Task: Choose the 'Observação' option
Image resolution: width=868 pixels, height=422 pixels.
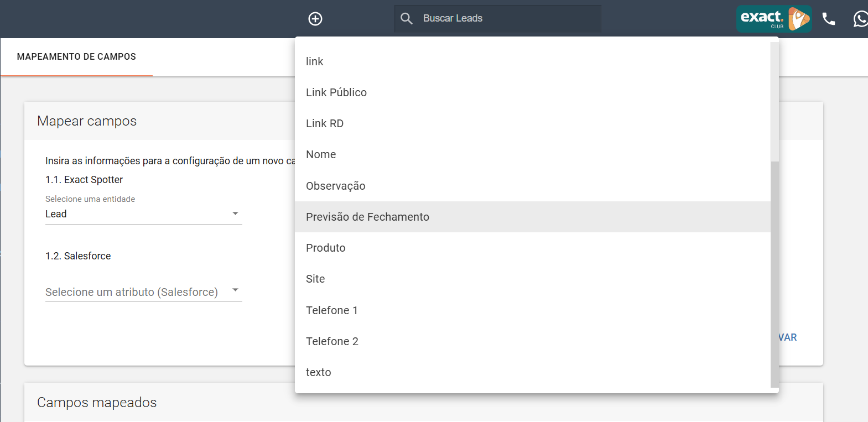Action: pos(533,186)
